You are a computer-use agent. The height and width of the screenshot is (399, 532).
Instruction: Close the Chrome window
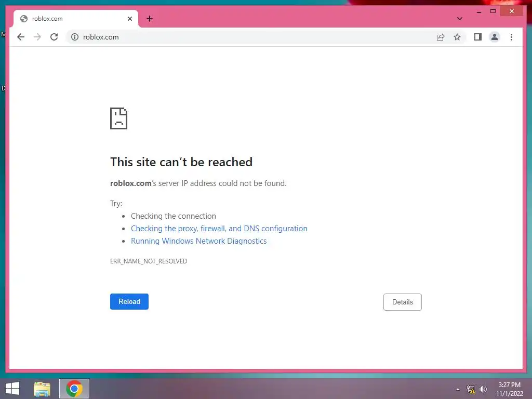[512, 11]
